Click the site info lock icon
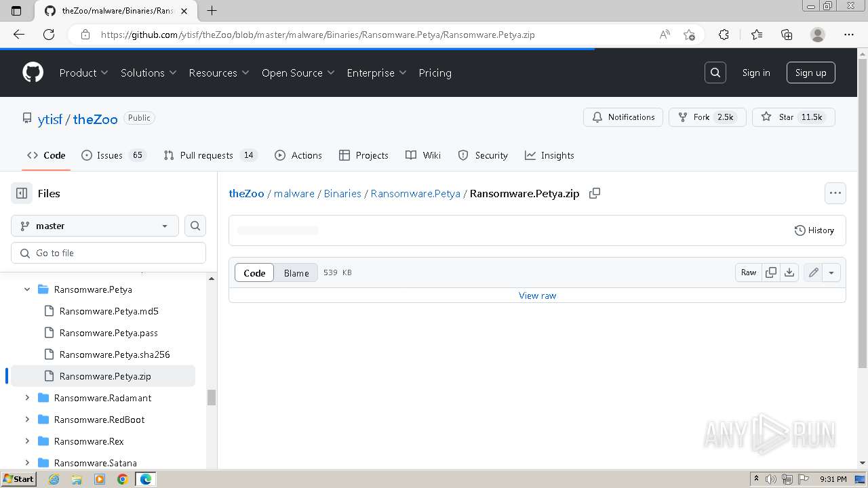 (85, 35)
